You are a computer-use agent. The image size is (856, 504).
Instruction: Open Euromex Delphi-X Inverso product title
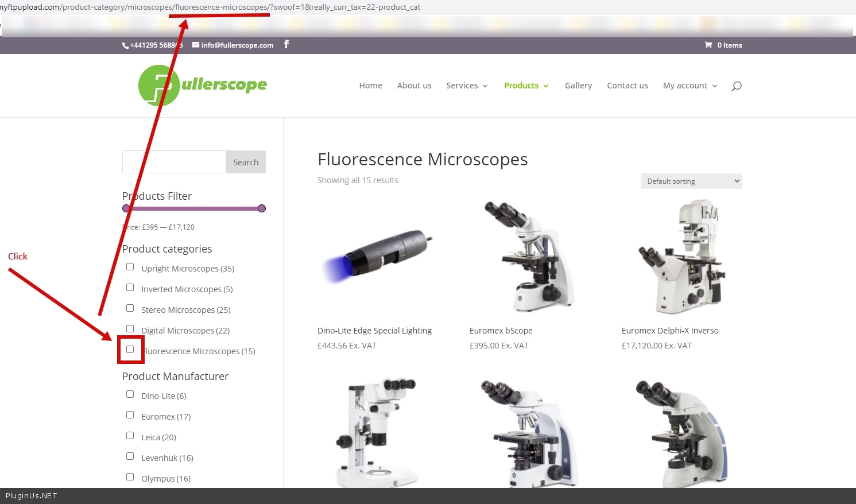[670, 331]
